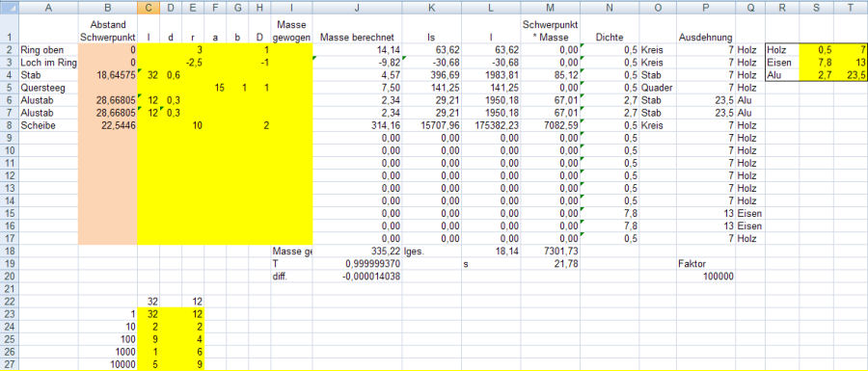Click the 'Ausdehnung' header cell
The image size is (868, 371).
[706, 29]
